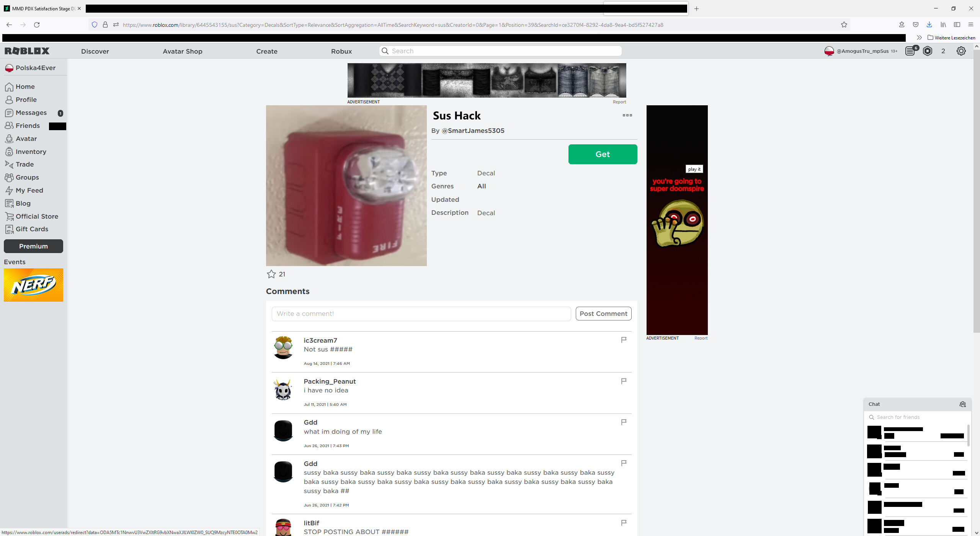This screenshot has height=536, width=980.
Task: Open the Avatar Shop section
Action: pos(183,51)
